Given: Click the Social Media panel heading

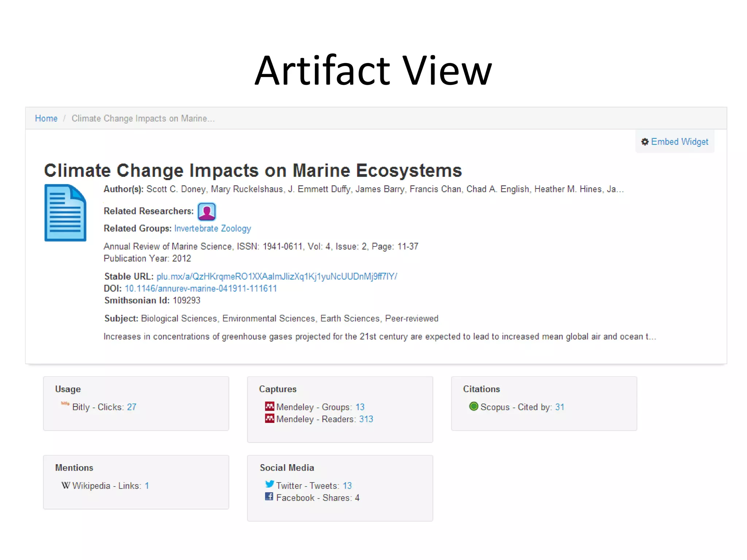Looking at the screenshot, I should pyautogui.click(x=287, y=468).
